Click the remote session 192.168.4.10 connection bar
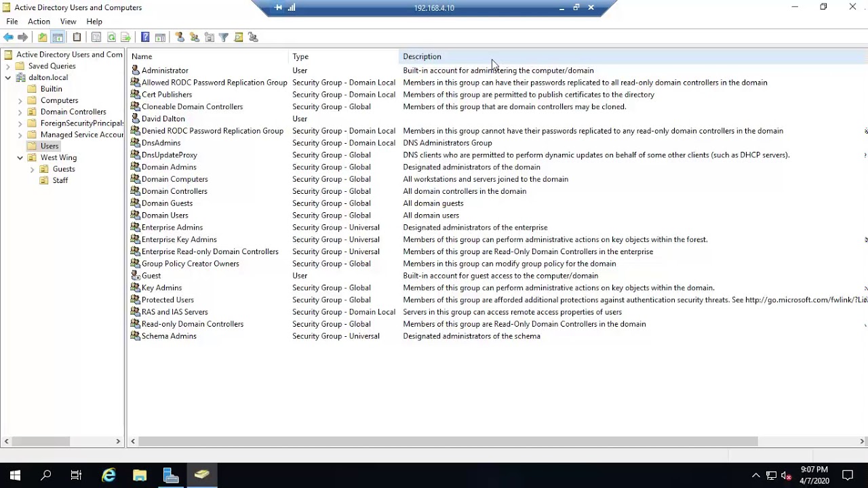The height and width of the screenshot is (488, 868). [434, 7]
